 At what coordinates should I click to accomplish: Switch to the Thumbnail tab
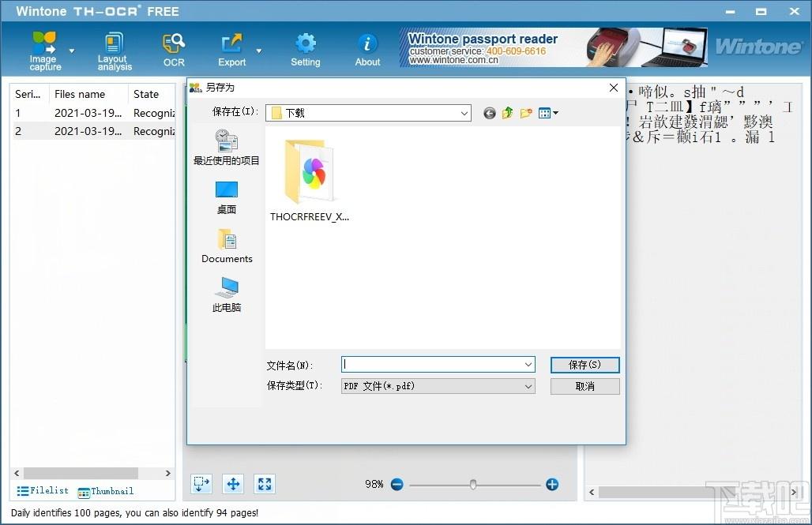coord(106,491)
